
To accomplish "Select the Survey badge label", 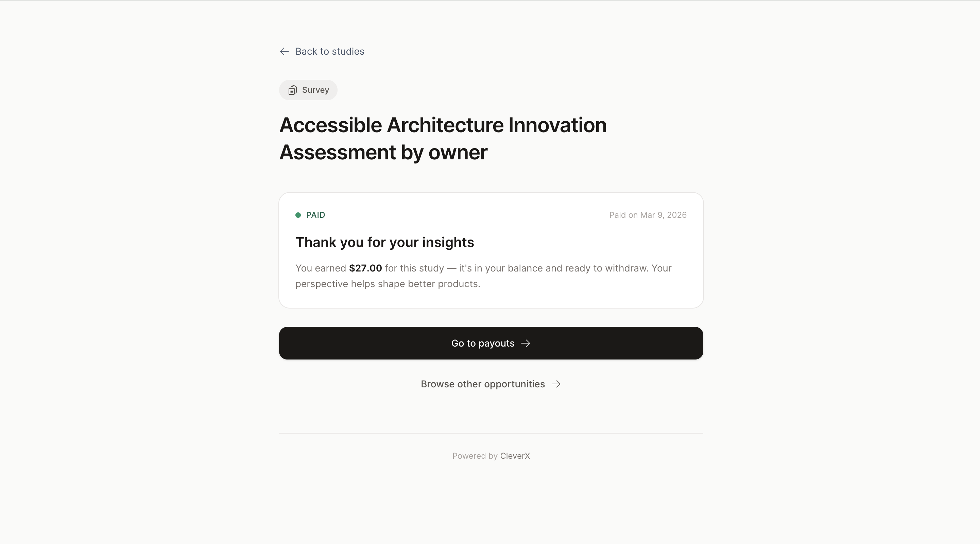I will pyautogui.click(x=315, y=90).
